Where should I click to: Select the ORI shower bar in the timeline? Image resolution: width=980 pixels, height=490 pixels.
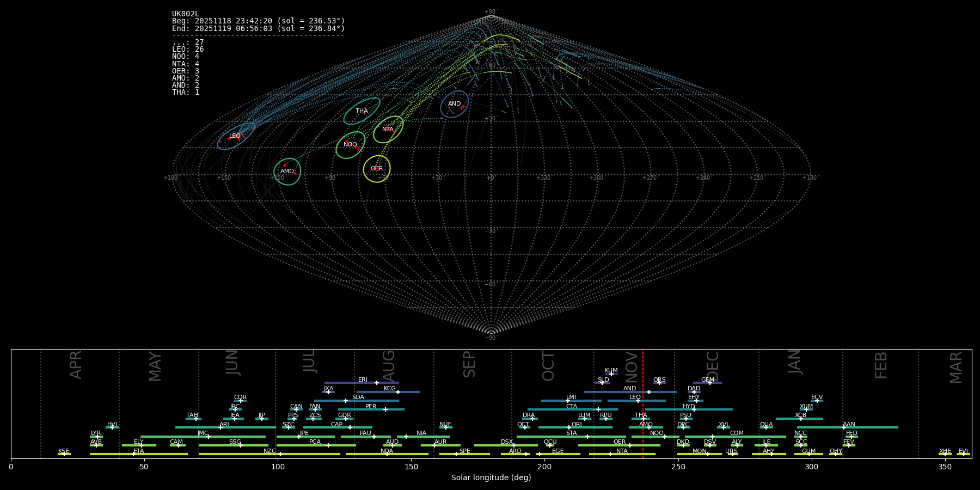(575, 427)
